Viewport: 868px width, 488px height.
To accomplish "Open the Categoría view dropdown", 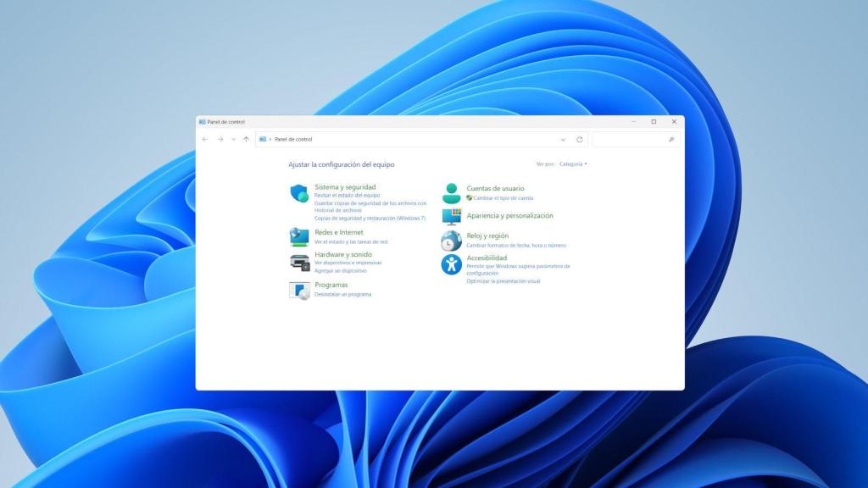I will click(x=573, y=164).
